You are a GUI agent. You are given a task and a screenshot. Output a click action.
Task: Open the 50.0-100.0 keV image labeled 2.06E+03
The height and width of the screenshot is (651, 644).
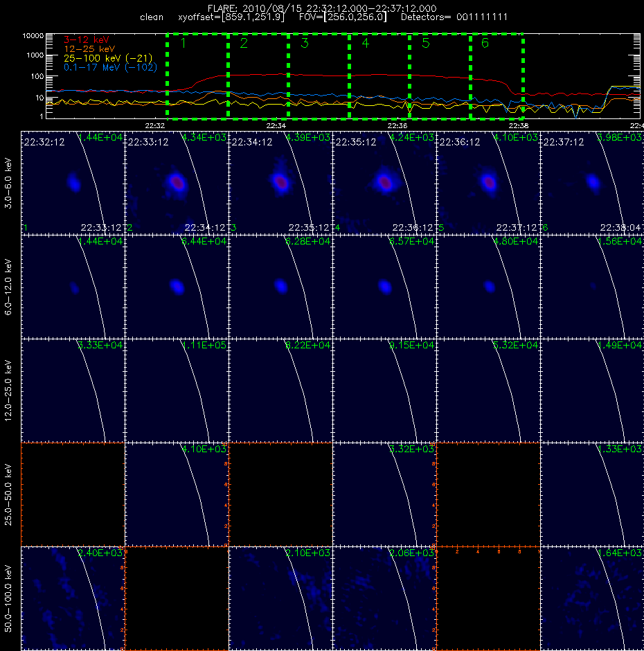384,598
